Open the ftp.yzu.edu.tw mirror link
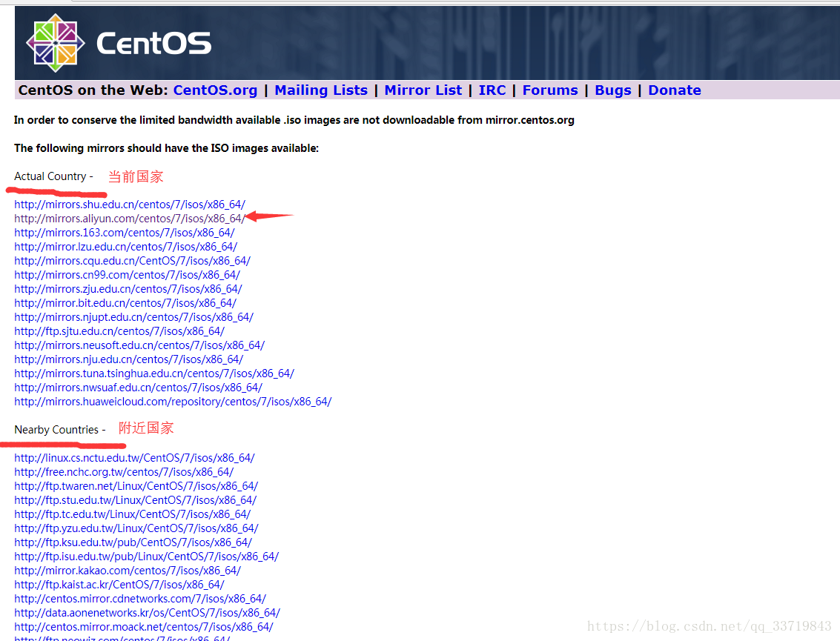 [136, 528]
